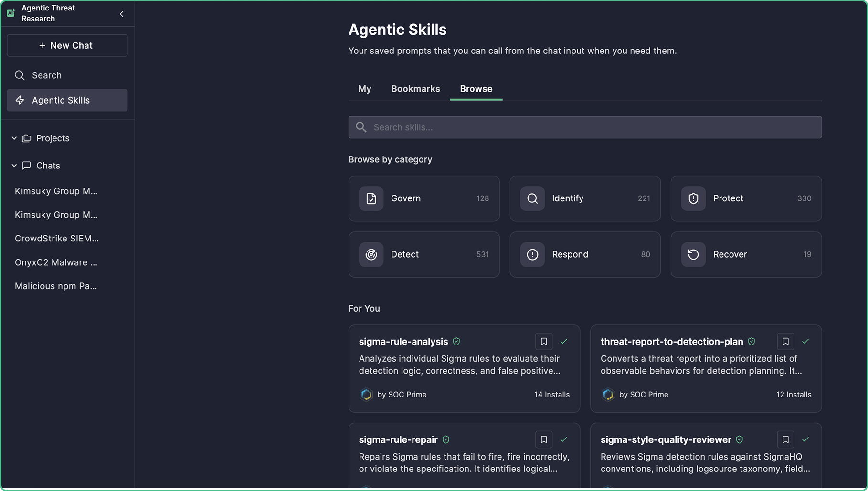Viewport: 868px width, 491px height.
Task: Open the Malicious npm Pa... chat
Action: [x=56, y=286]
